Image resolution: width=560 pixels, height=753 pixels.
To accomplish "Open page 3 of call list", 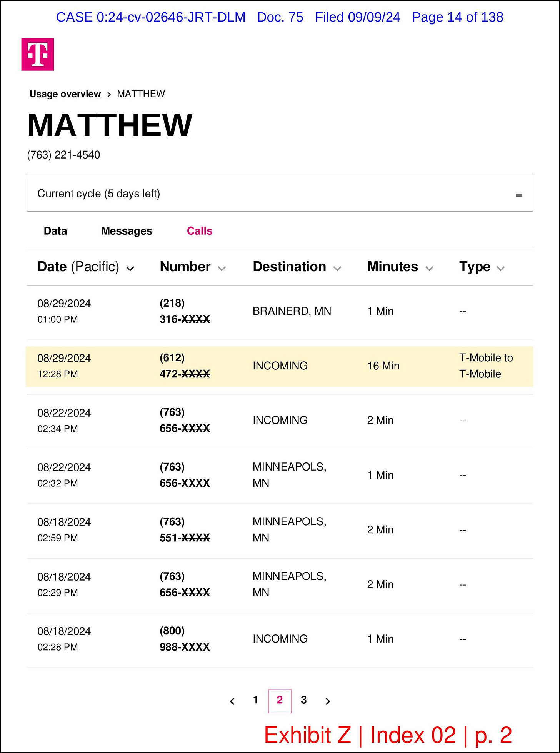I will pos(303,700).
